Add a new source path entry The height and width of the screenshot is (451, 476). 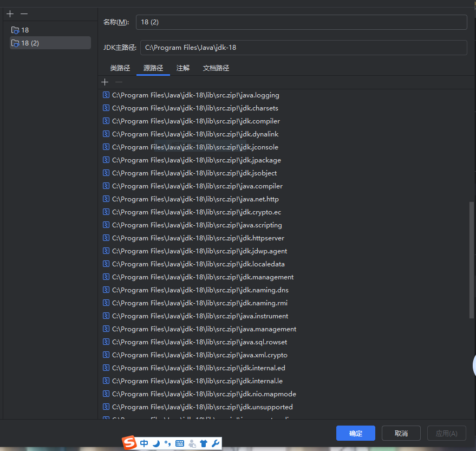pyautogui.click(x=105, y=82)
